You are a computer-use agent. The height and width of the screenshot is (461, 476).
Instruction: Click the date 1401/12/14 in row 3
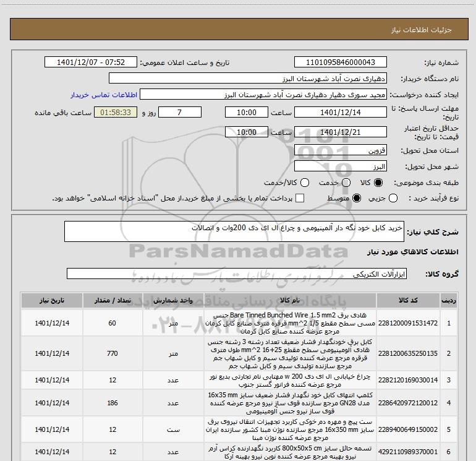pyautogui.click(x=52, y=380)
